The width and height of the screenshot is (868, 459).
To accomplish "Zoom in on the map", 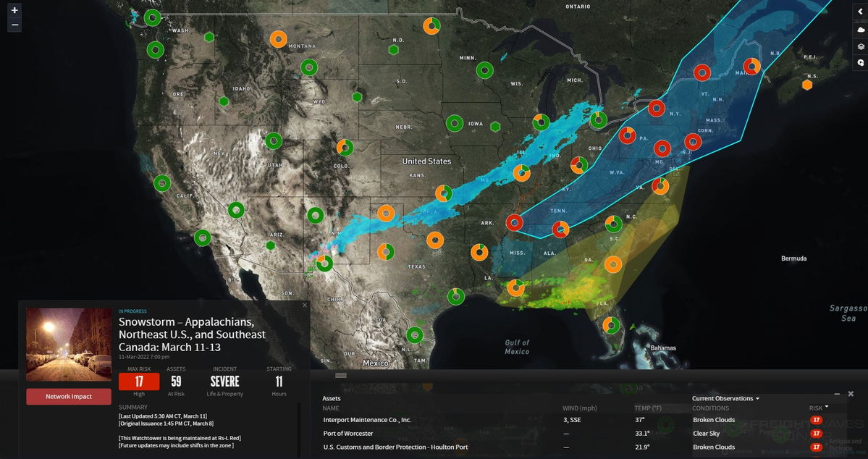I will click(14, 10).
